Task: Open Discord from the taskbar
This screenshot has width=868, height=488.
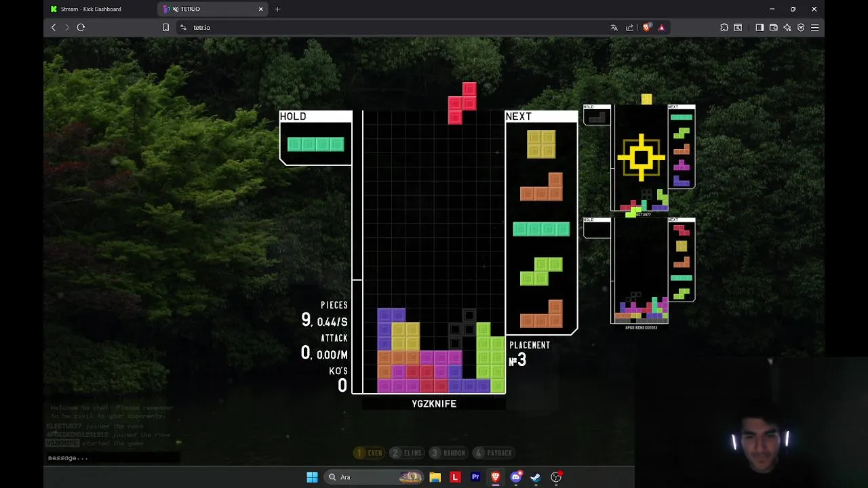Action: click(x=516, y=477)
